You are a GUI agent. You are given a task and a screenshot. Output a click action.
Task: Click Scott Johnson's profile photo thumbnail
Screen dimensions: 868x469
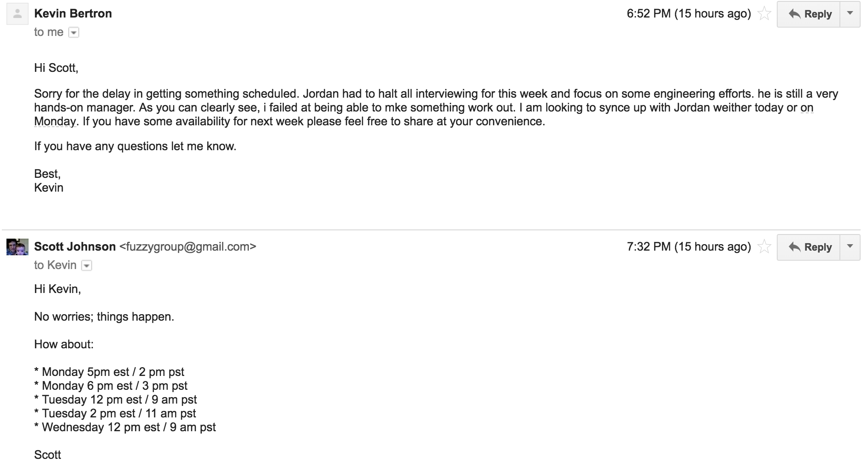(18, 247)
